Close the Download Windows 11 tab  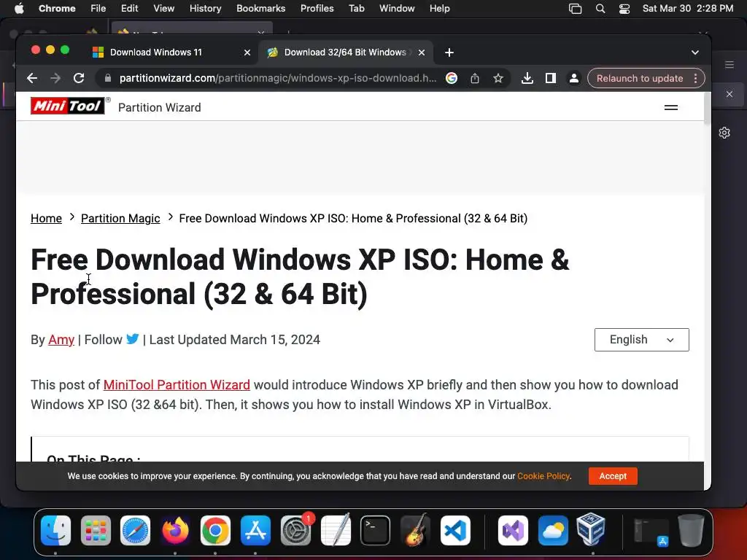click(247, 52)
